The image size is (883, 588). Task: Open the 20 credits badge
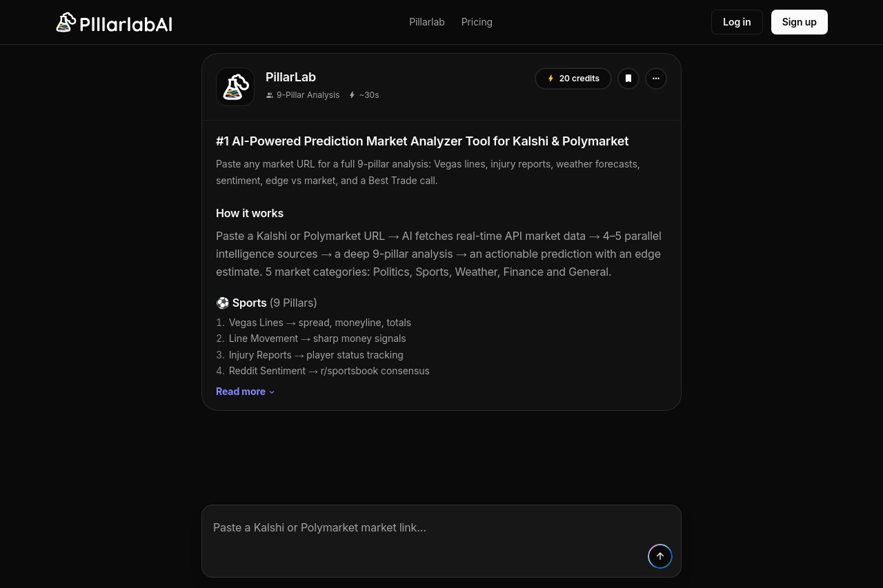click(x=573, y=79)
